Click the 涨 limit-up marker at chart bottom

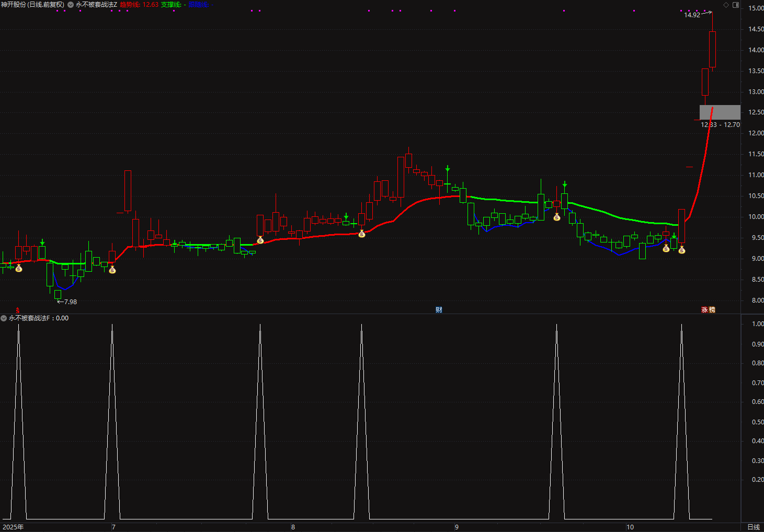[x=705, y=310]
